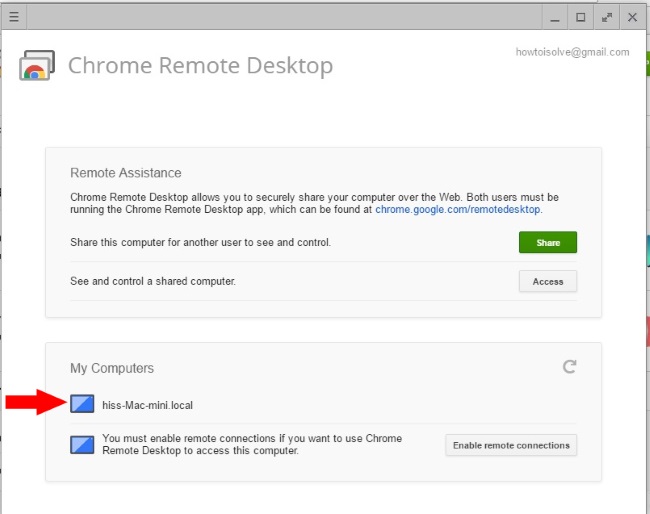650x514 pixels.
Task: Close the Chrome Remote Desktop window
Action: pyautogui.click(x=633, y=17)
